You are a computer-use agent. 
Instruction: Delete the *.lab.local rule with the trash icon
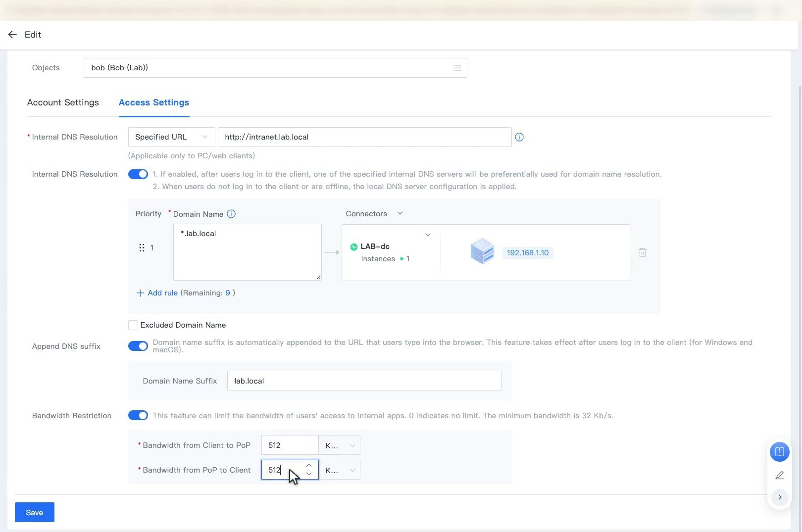(643, 252)
